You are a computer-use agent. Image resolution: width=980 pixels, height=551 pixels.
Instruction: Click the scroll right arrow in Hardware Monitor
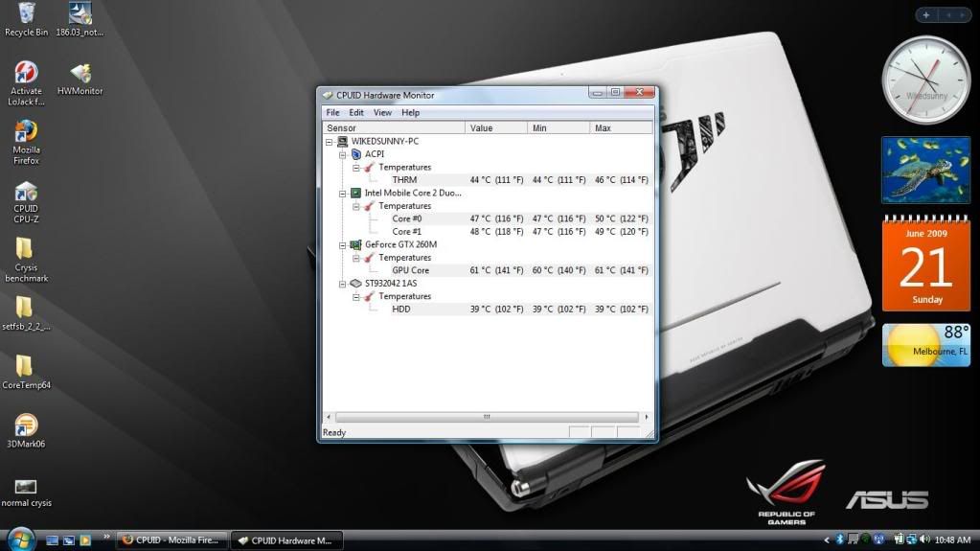[647, 417]
